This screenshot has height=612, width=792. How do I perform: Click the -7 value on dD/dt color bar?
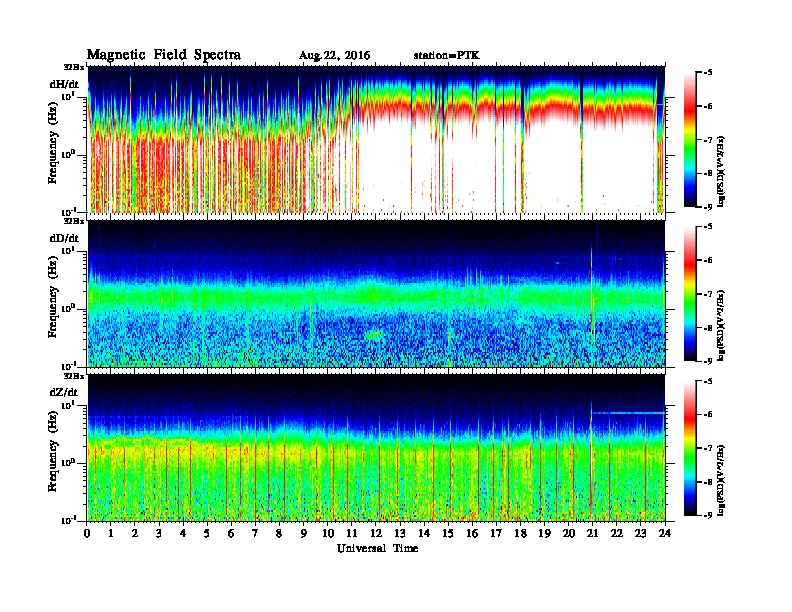(x=708, y=293)
